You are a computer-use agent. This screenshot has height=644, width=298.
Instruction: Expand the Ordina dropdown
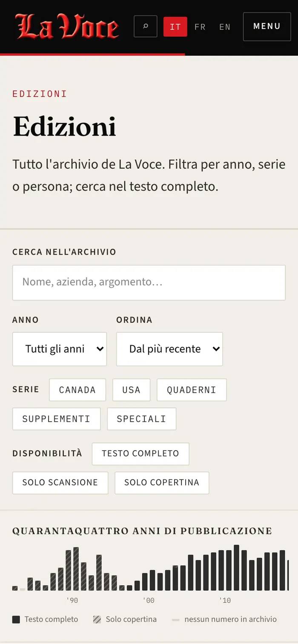click(x=169, y=349)
